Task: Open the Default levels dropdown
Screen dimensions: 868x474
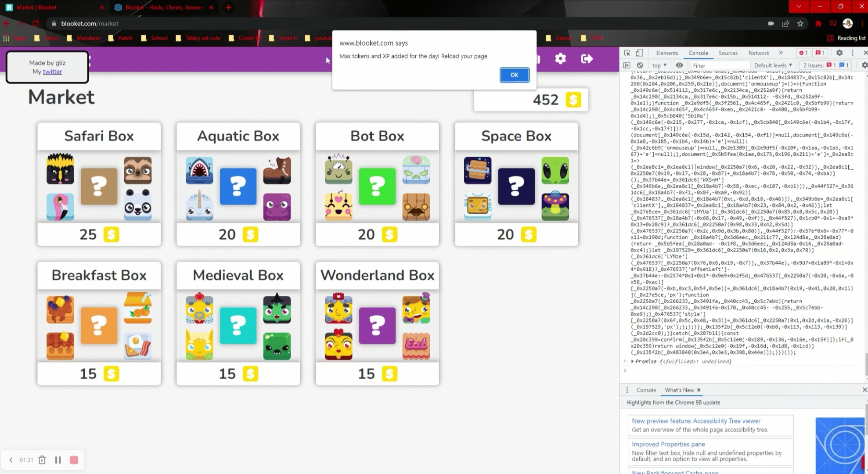Action: pyautogui.click(x=773, y=65)
